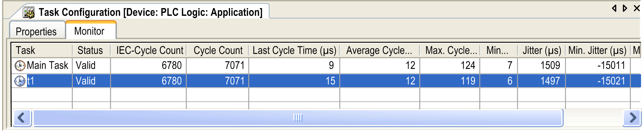Click the scroll tabs right arrow
644x131 pixels.
(x=625, y=8)
